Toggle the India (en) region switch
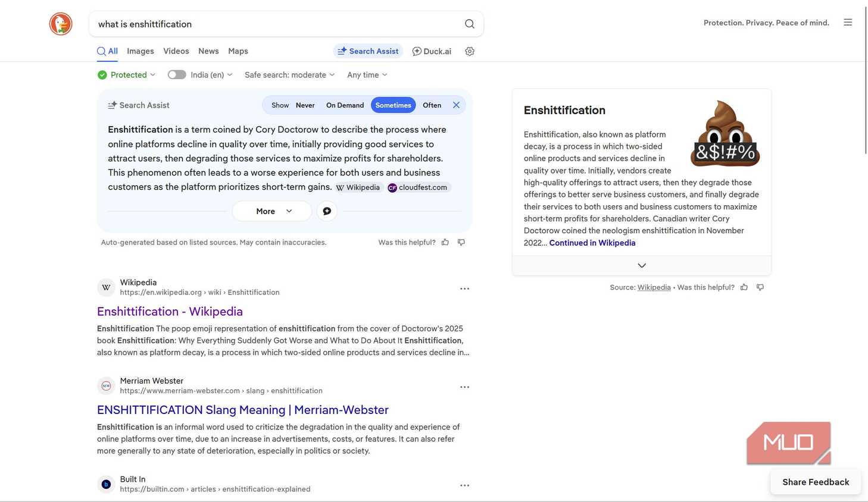The width and height of the screenshot is (868, 502). (x=177, y=75)
